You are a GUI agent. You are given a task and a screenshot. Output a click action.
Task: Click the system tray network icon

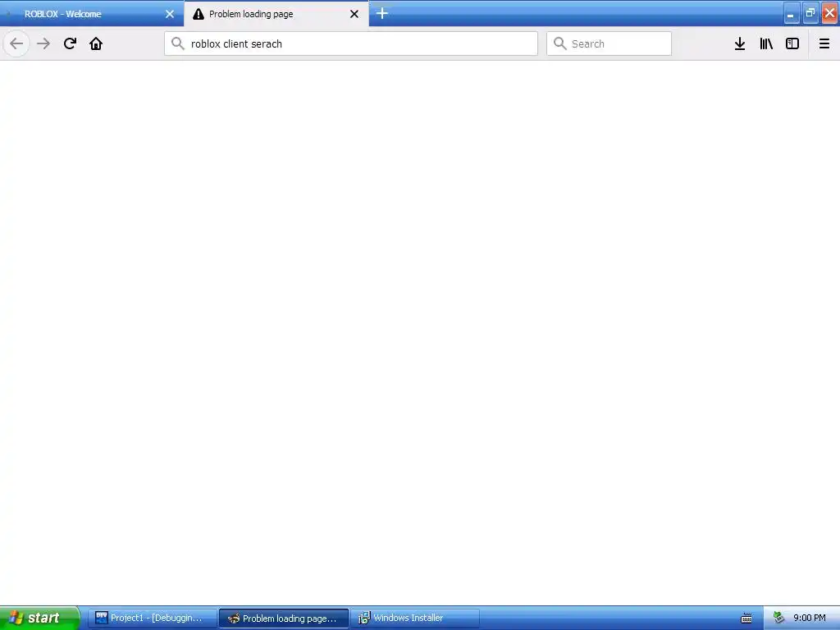pyautogui.click(x=778, y=618)
